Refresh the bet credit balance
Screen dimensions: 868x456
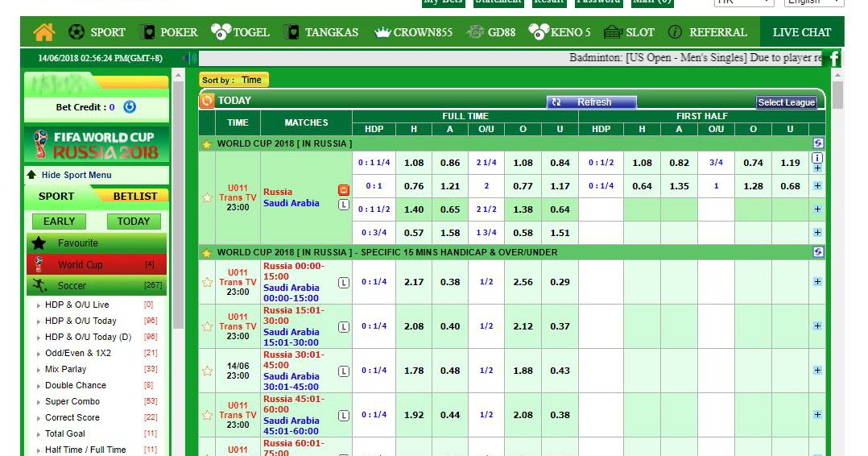click(130, 107)
